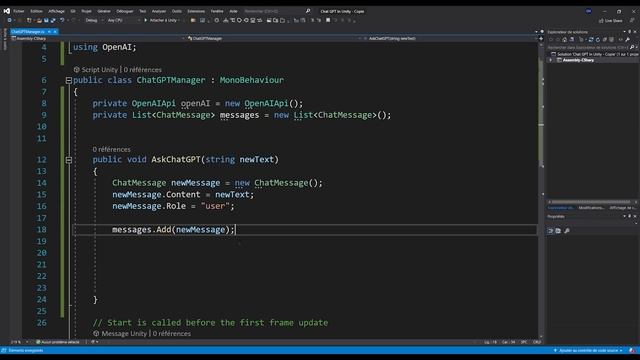Close the ChatGPTManager.cs tab
The height and width of the screenshot is (360, 640).
[x=55, y=31]
